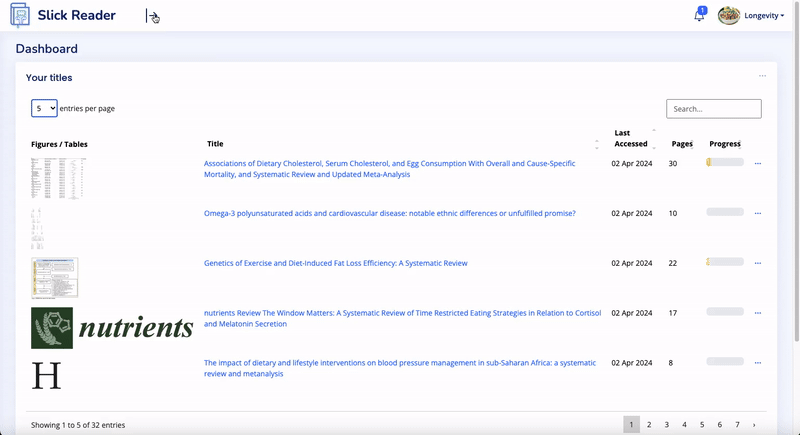The width and height of the screenshot is (800, 435).
Task: Click the nutrients journal thumbnail
Action: tap(111, 327)
